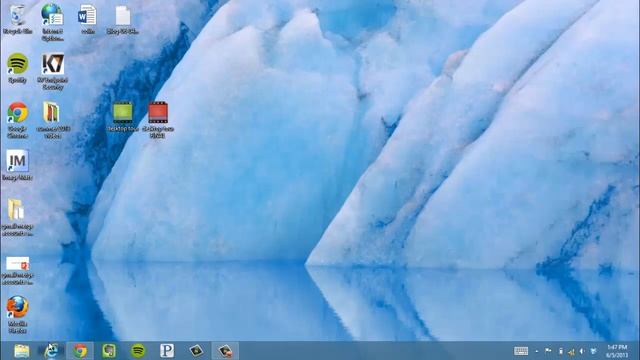
Task: Open the IM application desktop shortcut
Action: pyautogui.click(x=17, y=165)
